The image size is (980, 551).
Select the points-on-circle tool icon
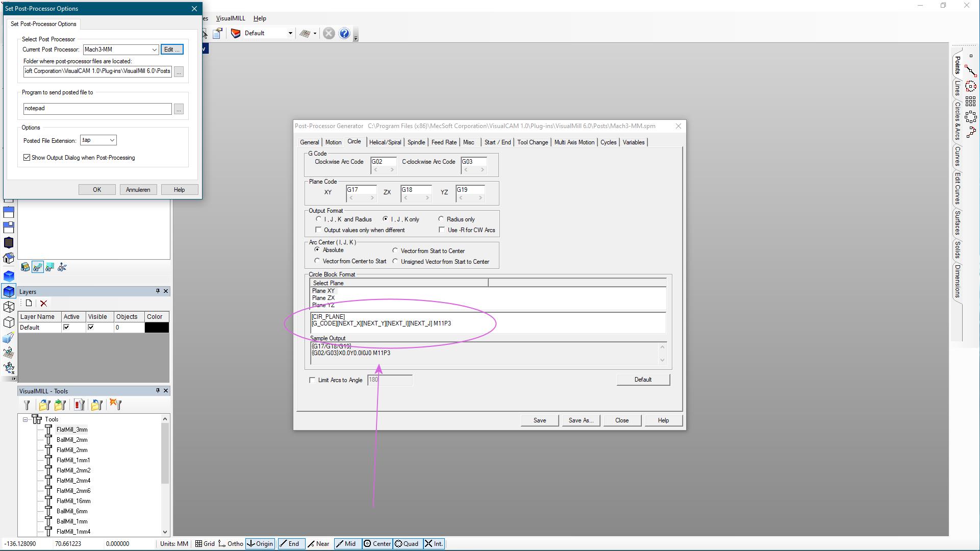[x=970, y=87]
